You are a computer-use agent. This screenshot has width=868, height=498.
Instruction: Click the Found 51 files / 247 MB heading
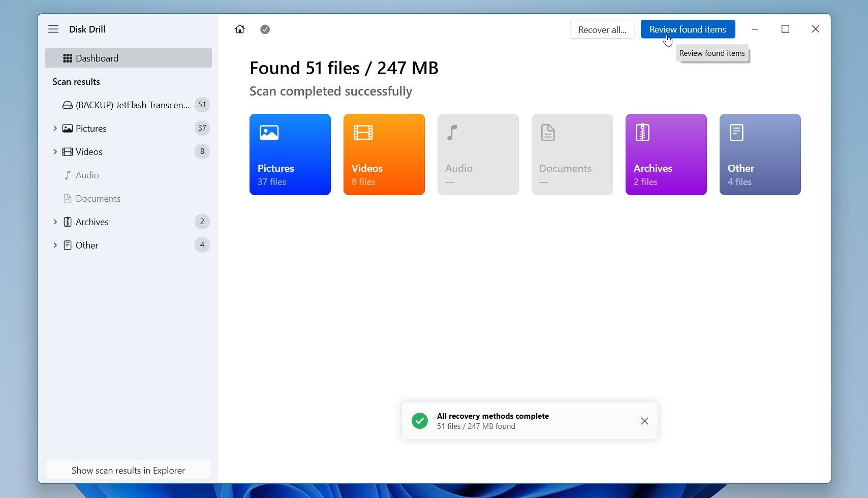pyautogui.click(x=344, y=68)
